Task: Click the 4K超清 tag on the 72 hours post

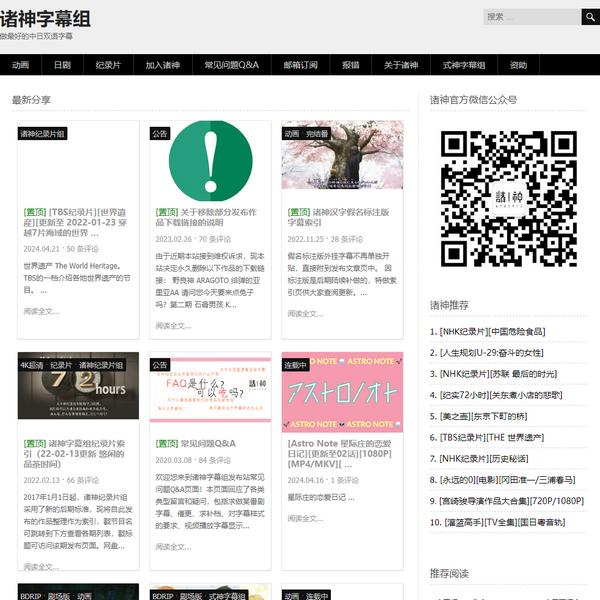Action: [x=31, y=365]
